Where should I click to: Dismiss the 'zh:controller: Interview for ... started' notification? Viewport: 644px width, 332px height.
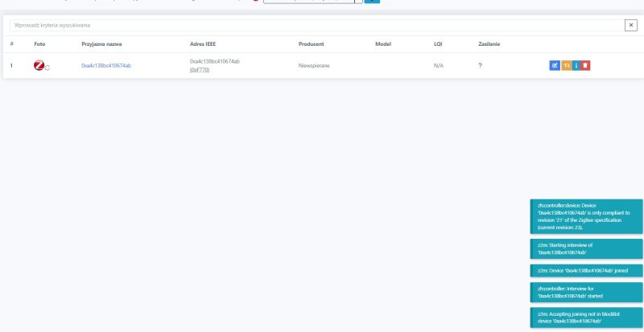tap(586, 292)
